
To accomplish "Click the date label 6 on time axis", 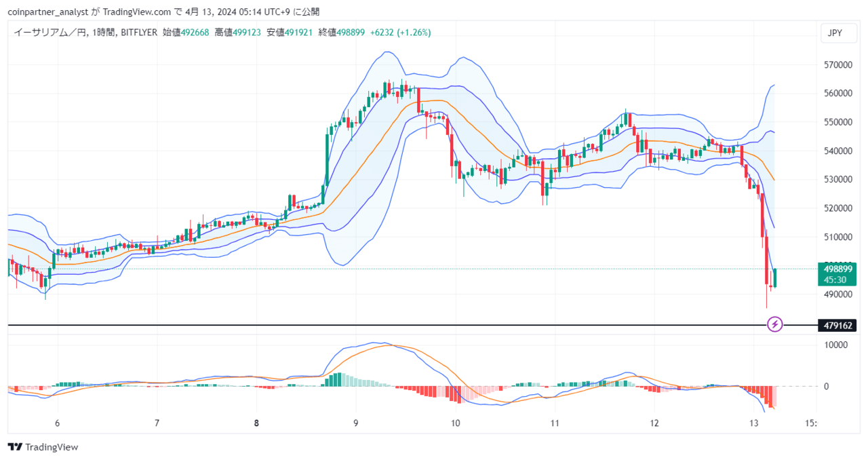I will (x=57, y=423).
